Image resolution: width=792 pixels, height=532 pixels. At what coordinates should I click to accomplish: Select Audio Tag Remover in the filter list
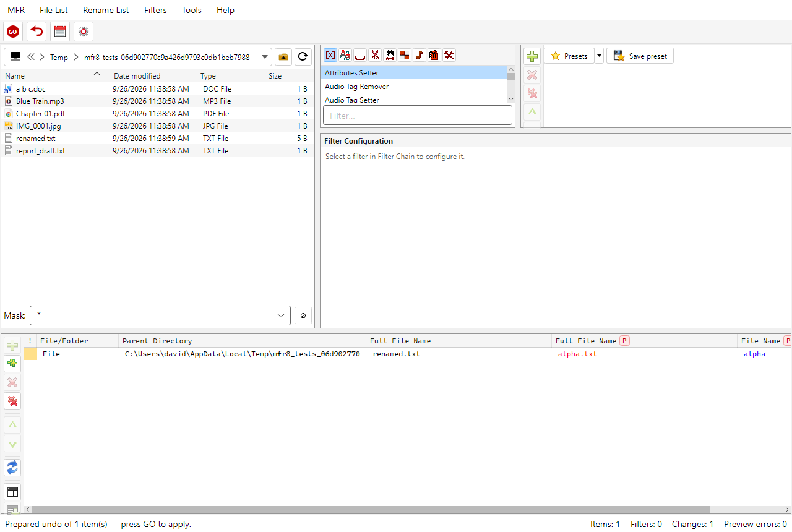pyautogui.click(x=414, y=87)
